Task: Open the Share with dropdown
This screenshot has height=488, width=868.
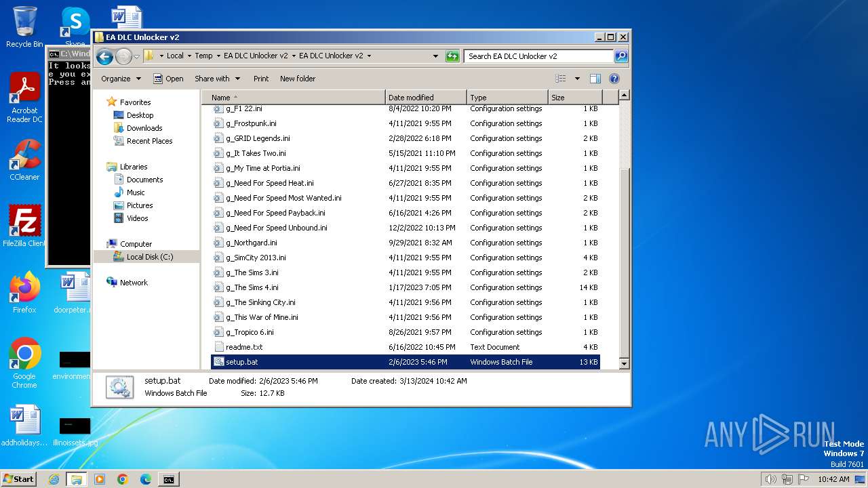Action: 217,79
